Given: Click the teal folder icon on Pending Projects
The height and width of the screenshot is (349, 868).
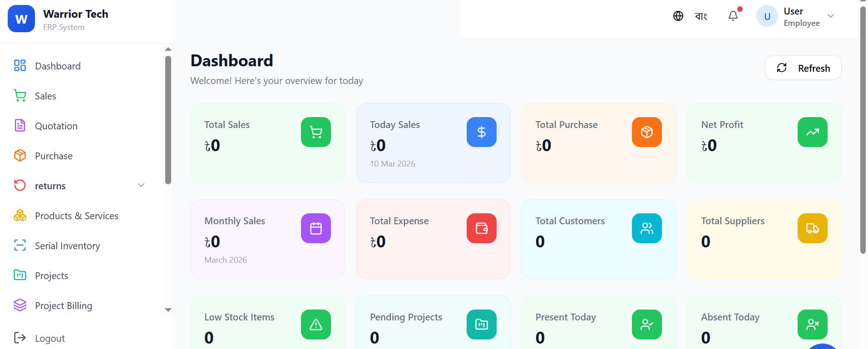Looking at the screenshot, I should (x=482, y=324).
